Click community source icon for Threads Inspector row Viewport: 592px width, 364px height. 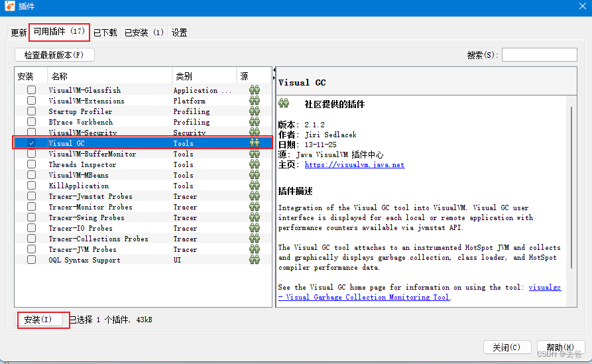[255, 164]
